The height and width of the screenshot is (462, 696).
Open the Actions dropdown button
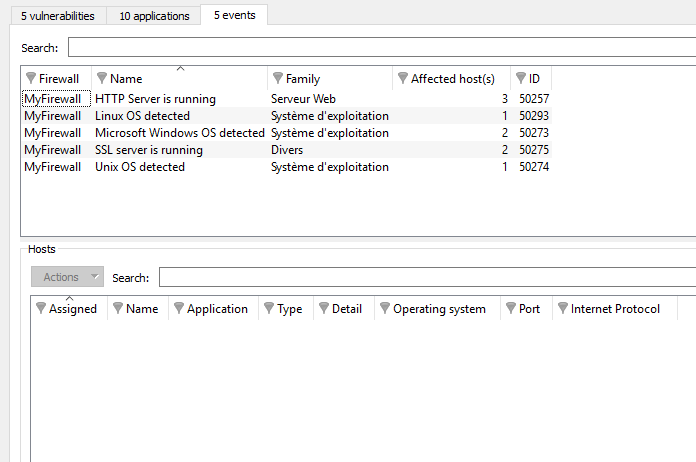click(67, 277)
